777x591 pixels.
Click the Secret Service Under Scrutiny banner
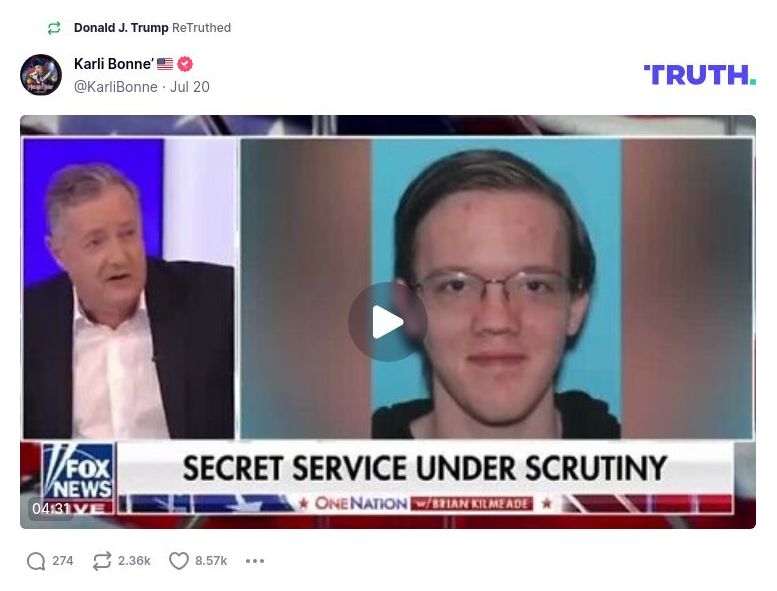point(425,468)
